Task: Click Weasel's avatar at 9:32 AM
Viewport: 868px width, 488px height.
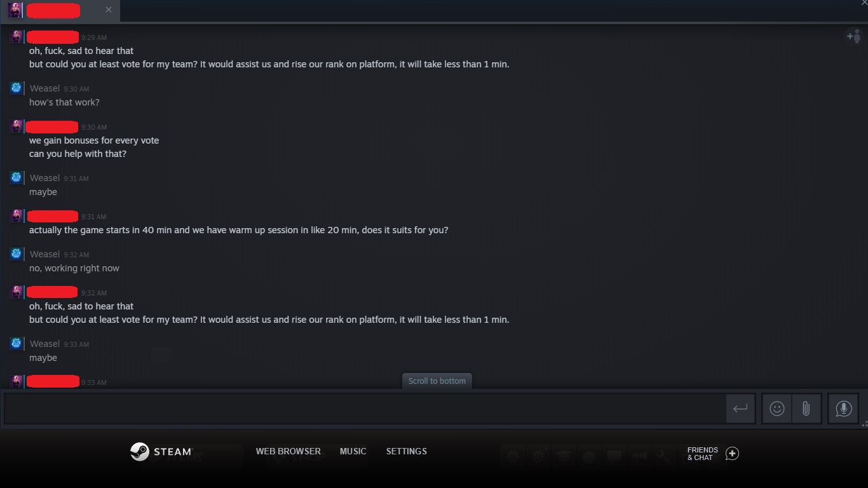Action: 17,254
